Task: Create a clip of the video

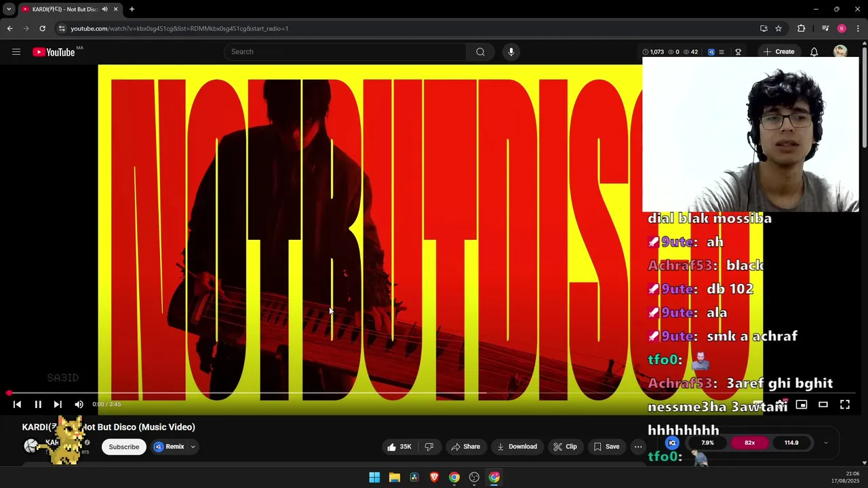Action: 565,447
